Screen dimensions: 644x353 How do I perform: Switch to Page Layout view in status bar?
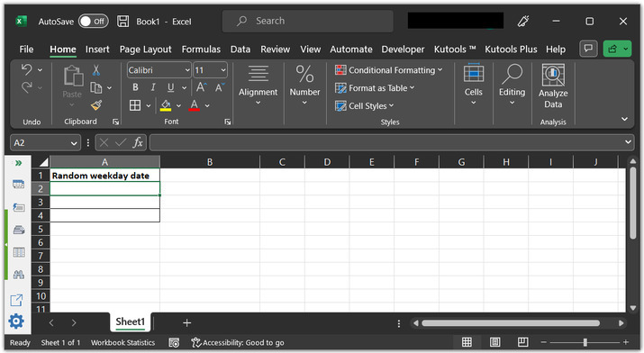494,342
